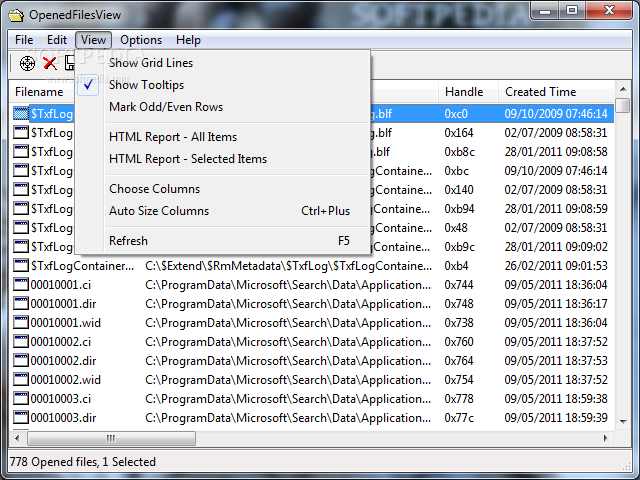Click the red X close handles icon

tap(50, 63)
